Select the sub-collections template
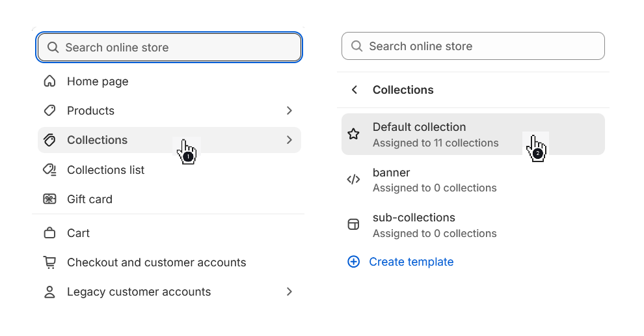Viewport: 644px width, 336px height. 473,225
